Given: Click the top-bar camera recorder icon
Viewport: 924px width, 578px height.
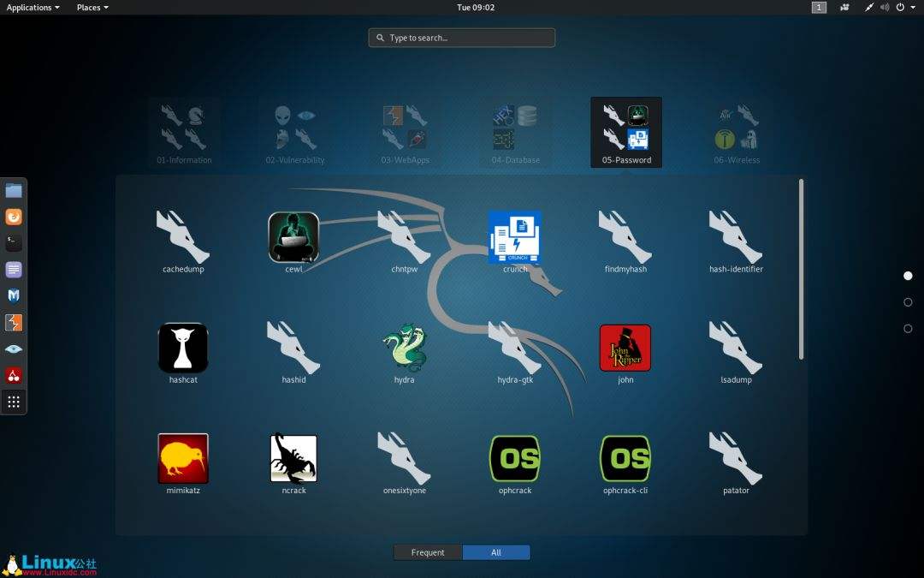Looking at the screenshot, I should pos(844,7).
